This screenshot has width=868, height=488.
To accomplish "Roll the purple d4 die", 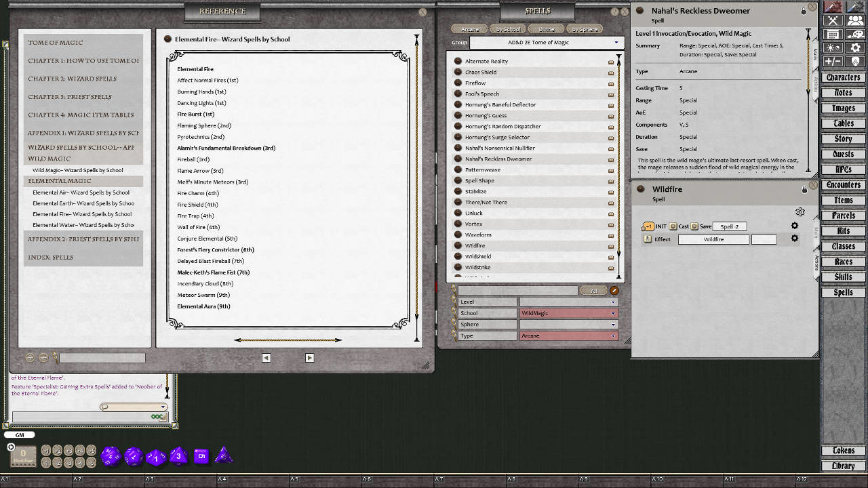I will [x=223, y=456].
